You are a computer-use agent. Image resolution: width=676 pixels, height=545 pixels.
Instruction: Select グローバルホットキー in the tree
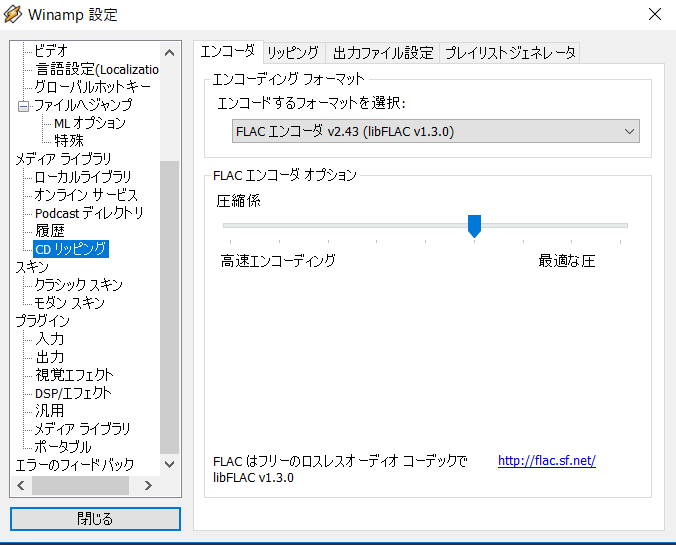click(x=93, y=87)
